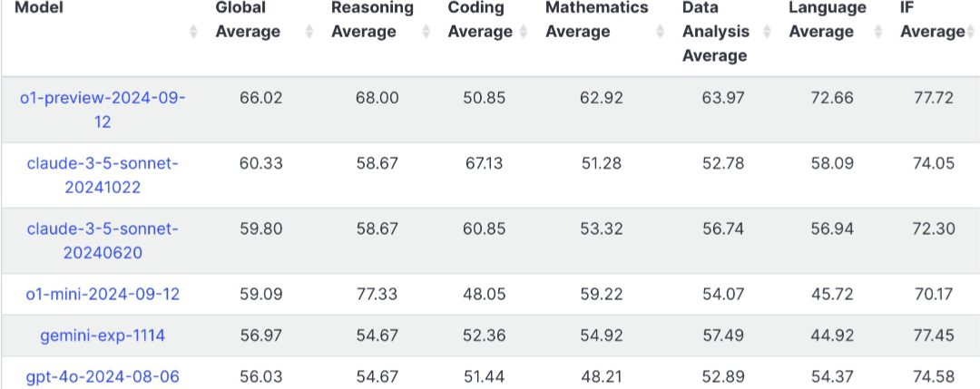The height and width of the screenshot is (389, 980).
Task: Click Data Analysis Average sort arrows
Action: coord(767,31)
